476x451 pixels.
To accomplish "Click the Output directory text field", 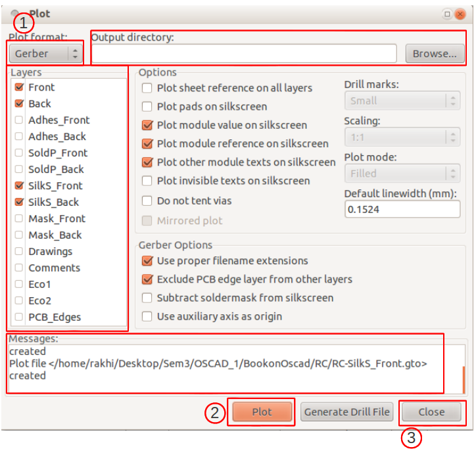I will [245, 54].
